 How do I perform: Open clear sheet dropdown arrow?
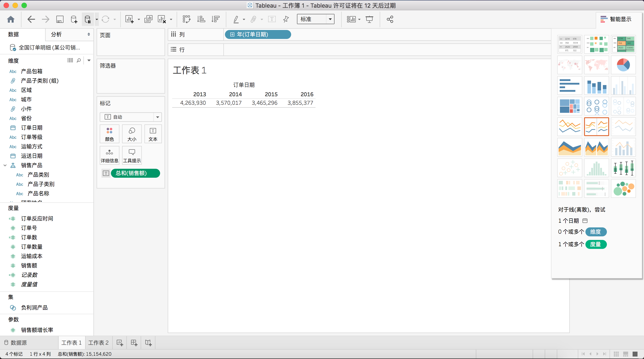pos(171,19)
